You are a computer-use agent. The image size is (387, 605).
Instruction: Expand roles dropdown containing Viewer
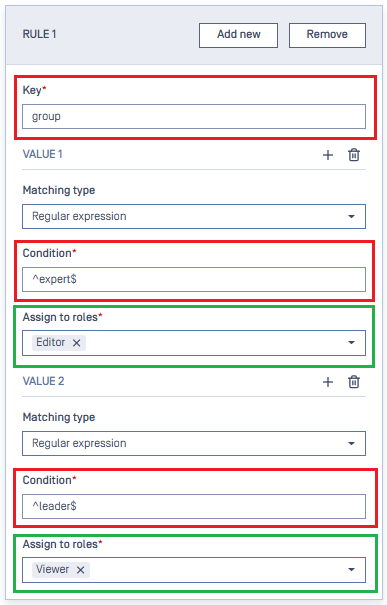(351, 570)
